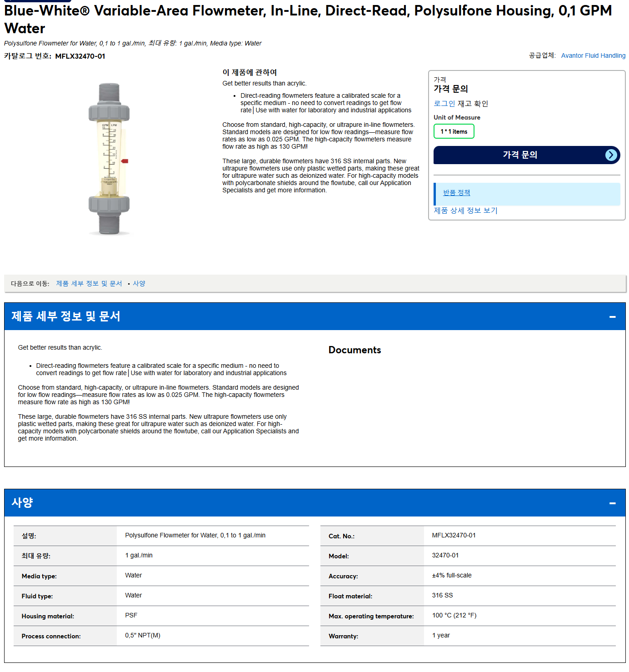Click the 0,5" NPT(M) process connection value
The image size is (629, 672).
click(143, 635)
